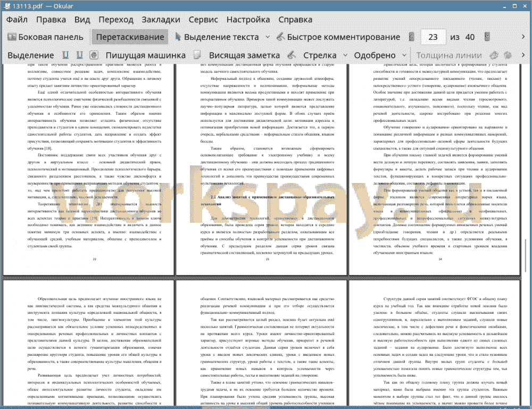Click the paragraph starting Образовательная цель
Viewport: 532px width, 409px height.
coord(94,333)
